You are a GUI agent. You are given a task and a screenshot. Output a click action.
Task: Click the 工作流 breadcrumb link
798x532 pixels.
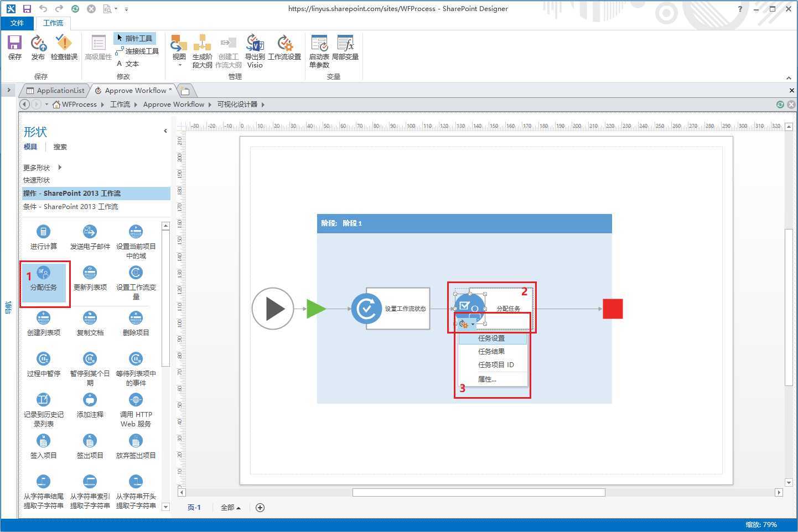120,104
